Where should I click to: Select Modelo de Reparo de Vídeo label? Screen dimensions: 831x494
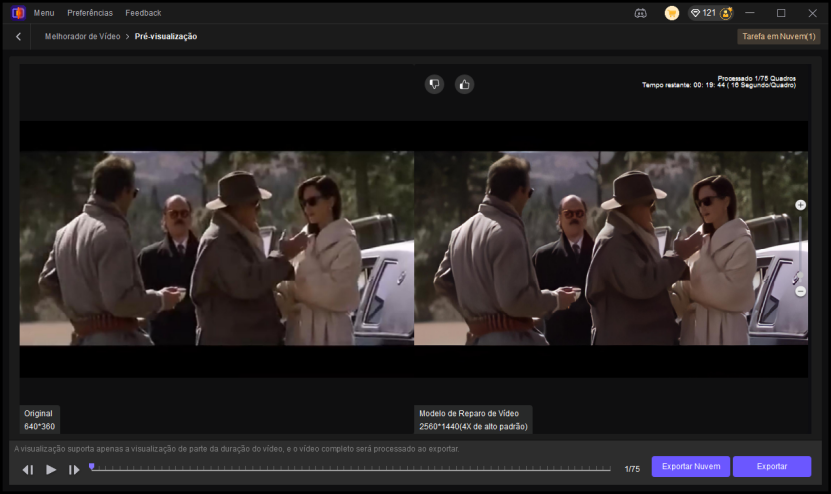coord(473,420)
